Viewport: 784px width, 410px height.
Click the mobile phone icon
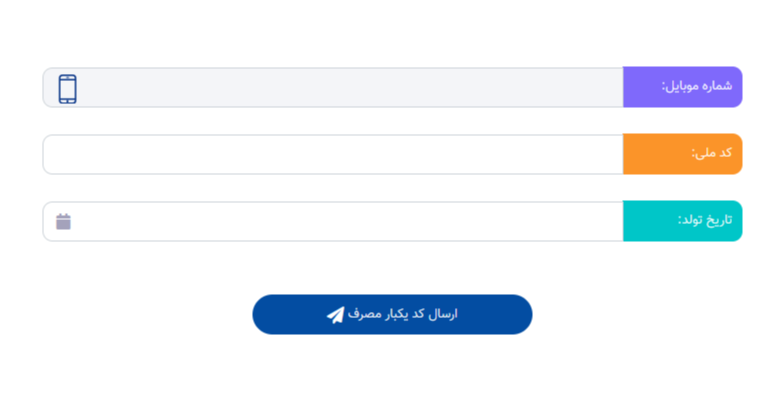67,88
